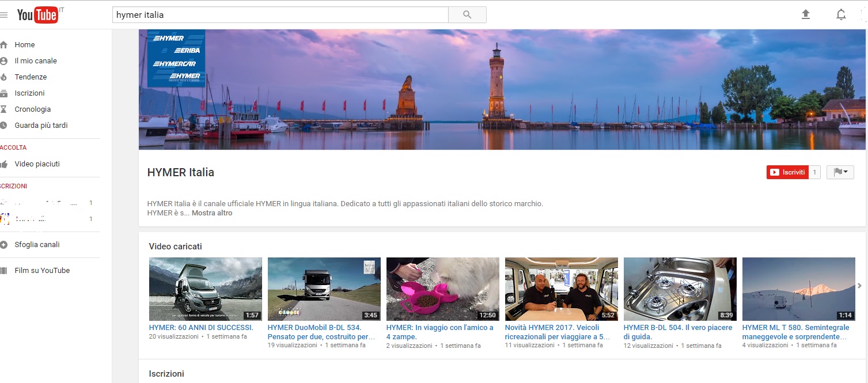This screenshot has width=868, height=383.
Task: Open title In viaggio con l'amico a 4 zampe
Action: tap(440, 332)
